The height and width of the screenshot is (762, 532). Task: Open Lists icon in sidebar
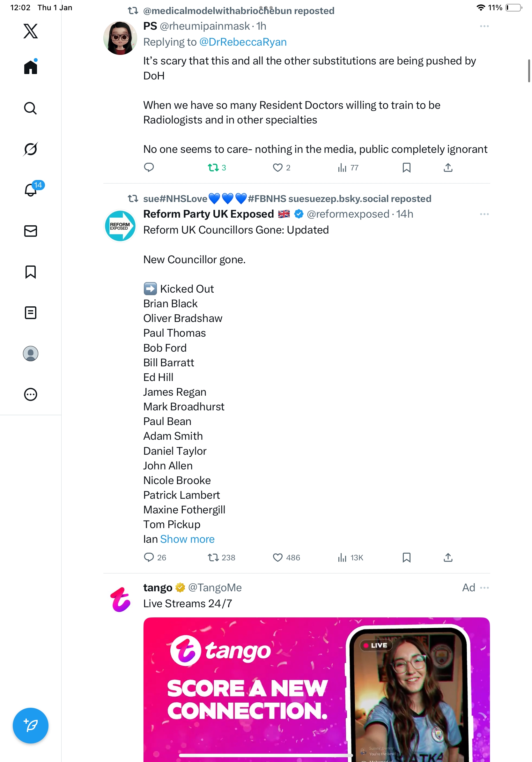31,313
